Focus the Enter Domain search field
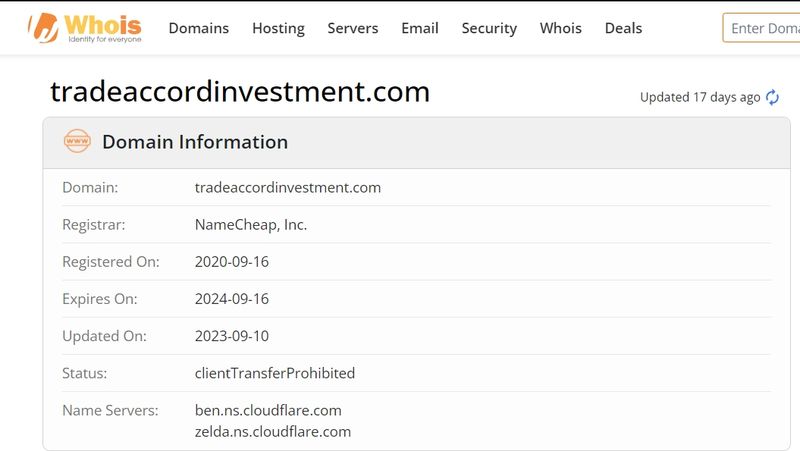The width and height of the screenshot is (800, 451). [x=761, y=28]
